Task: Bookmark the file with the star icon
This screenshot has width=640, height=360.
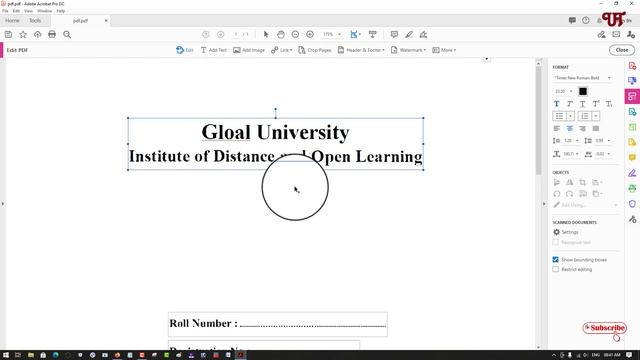Action: tap(23, 35)
